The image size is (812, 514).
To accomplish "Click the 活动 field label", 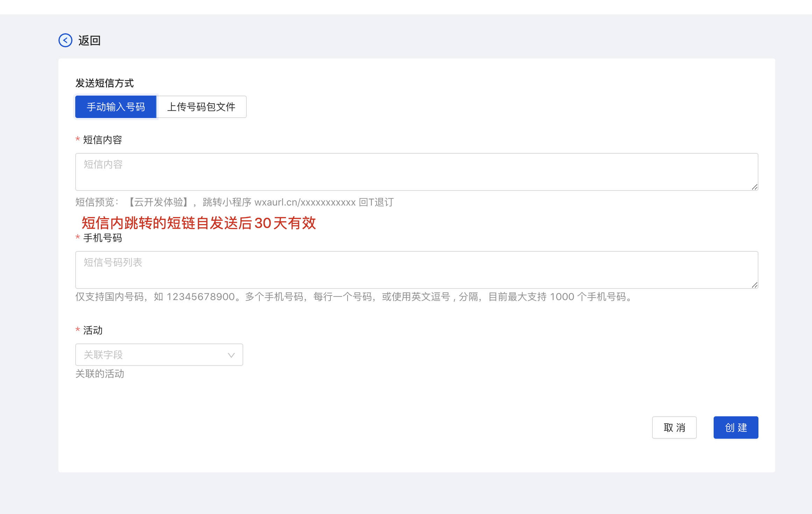I will click(93, 330).
